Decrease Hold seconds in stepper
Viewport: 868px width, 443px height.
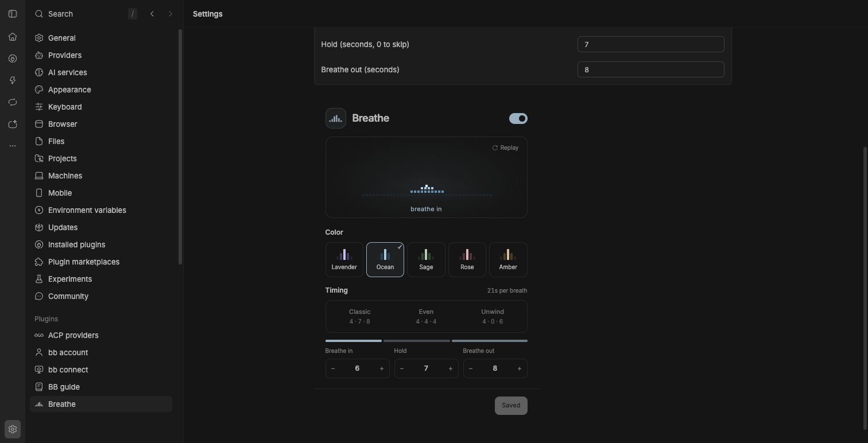tap(402, 368)
